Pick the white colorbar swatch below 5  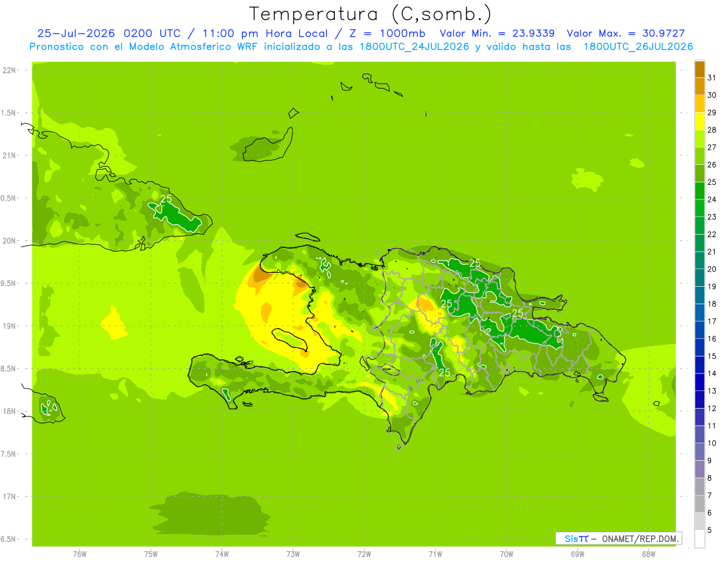pyautogui.click(x=699, y=539)
